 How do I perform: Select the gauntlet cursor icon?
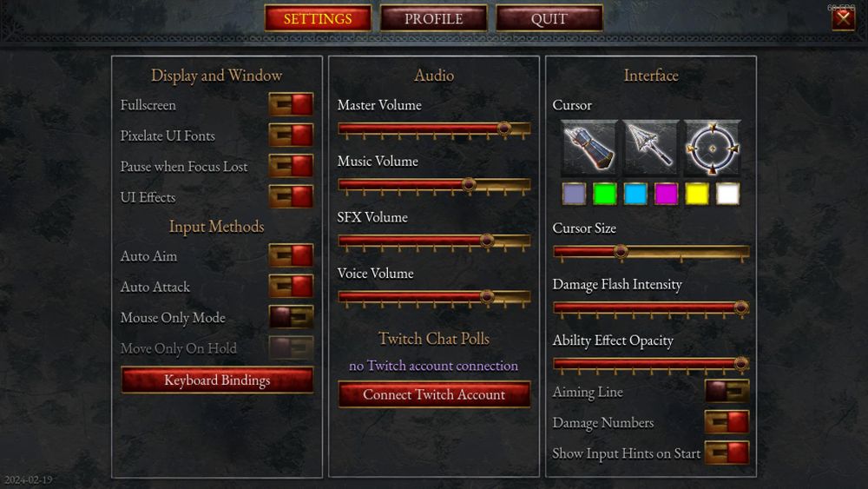(589, 148)
